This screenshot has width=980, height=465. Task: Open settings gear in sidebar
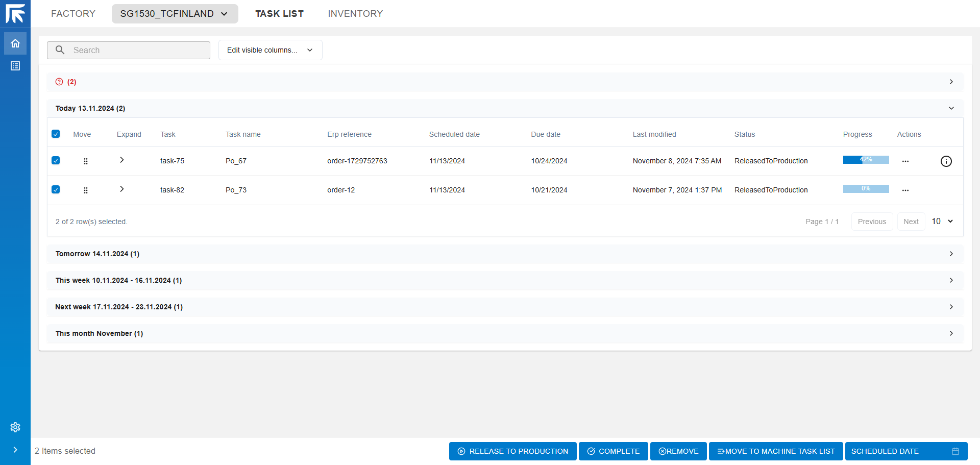(15, 427)
